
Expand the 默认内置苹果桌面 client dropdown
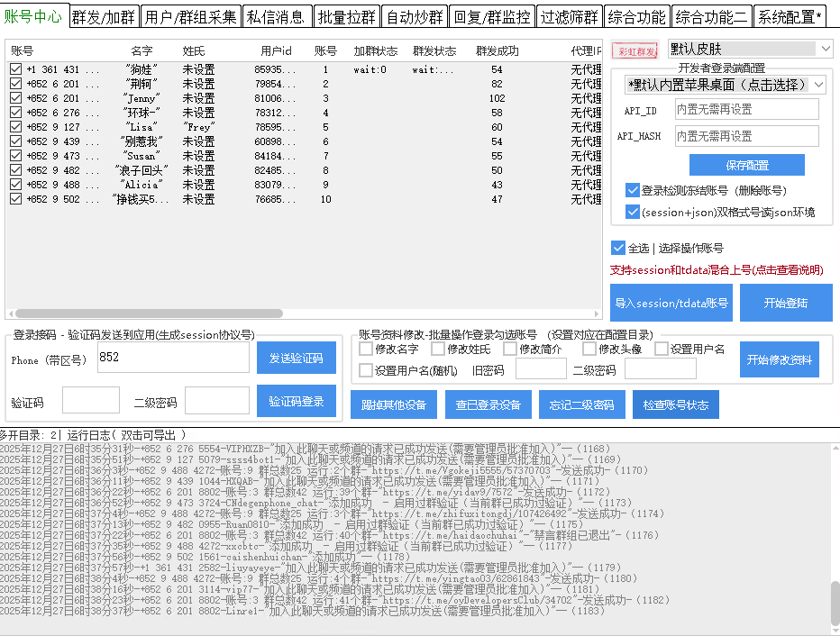(x=726, y=85)
